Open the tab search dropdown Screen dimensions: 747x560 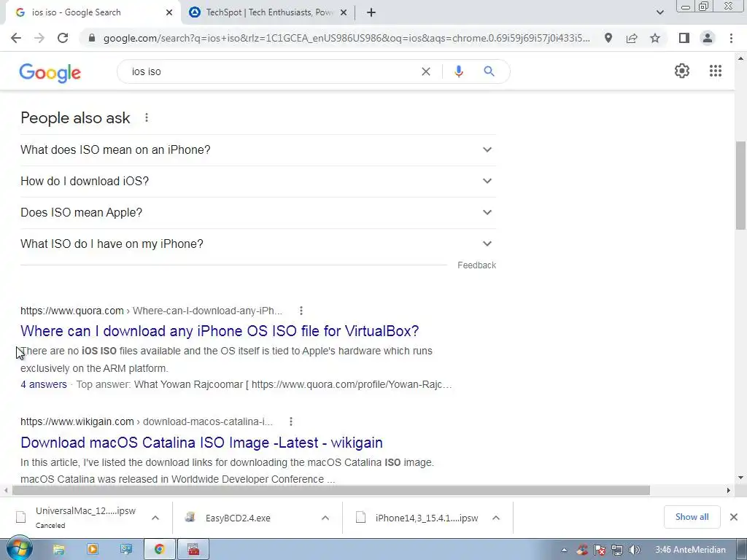659,12
